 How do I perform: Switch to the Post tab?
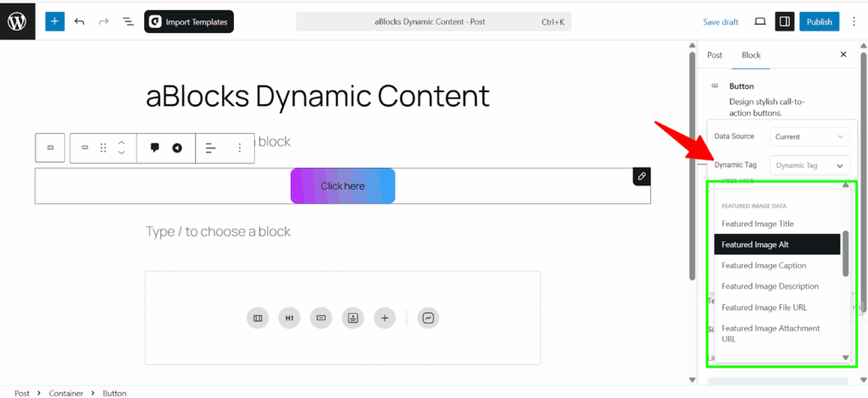pyautogui.click(x=715, y=55)
